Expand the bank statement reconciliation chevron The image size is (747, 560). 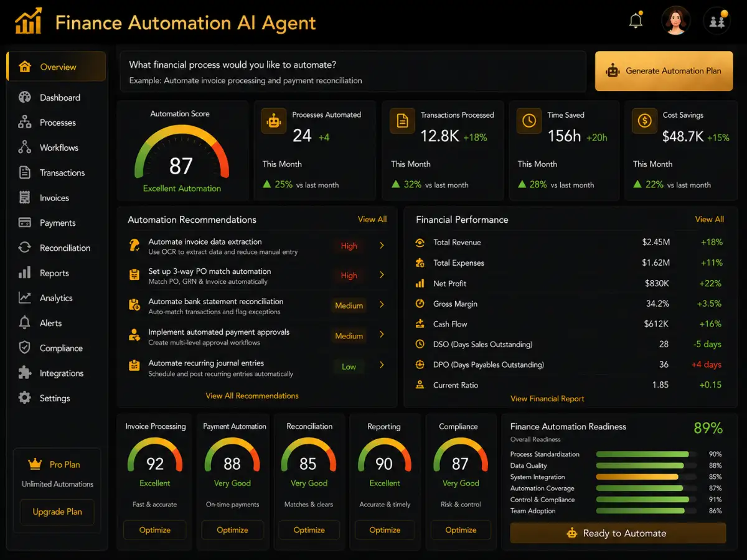point(382,305)
